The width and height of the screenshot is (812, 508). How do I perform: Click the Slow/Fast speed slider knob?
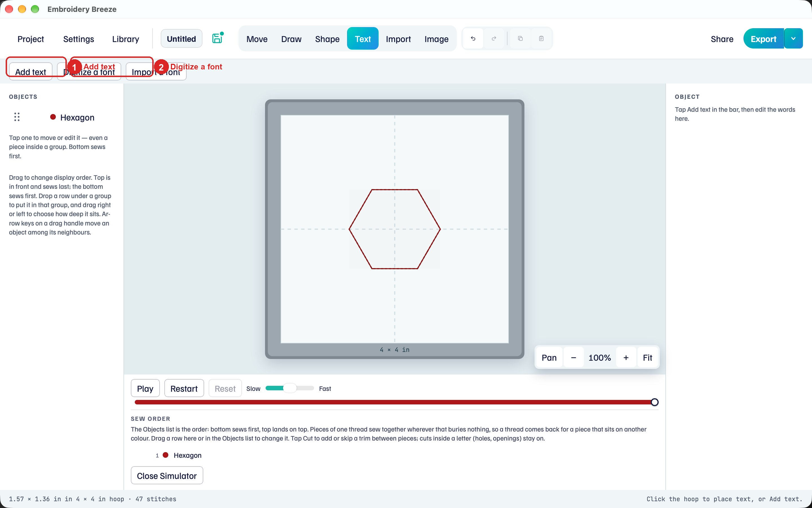(290, 388)
